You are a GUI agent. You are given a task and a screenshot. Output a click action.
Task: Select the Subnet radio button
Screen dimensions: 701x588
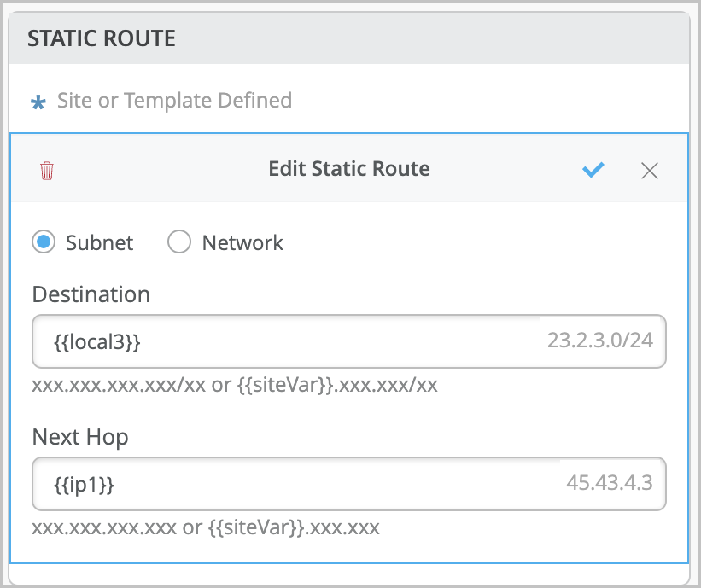click(44, 242)
